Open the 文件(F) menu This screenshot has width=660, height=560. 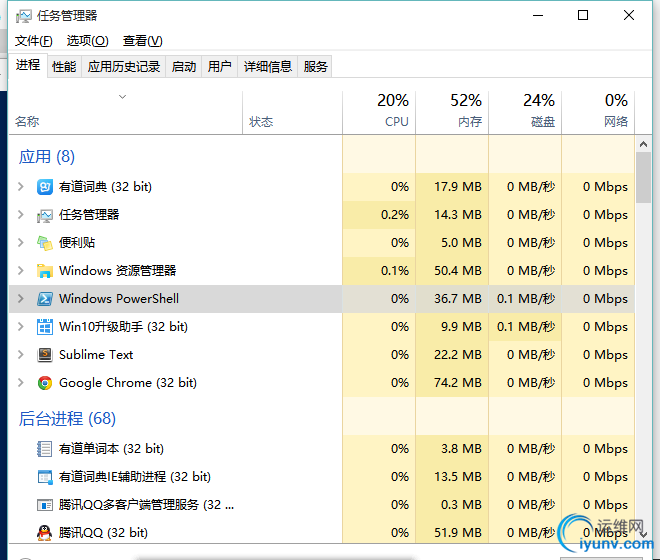point(34,41)
